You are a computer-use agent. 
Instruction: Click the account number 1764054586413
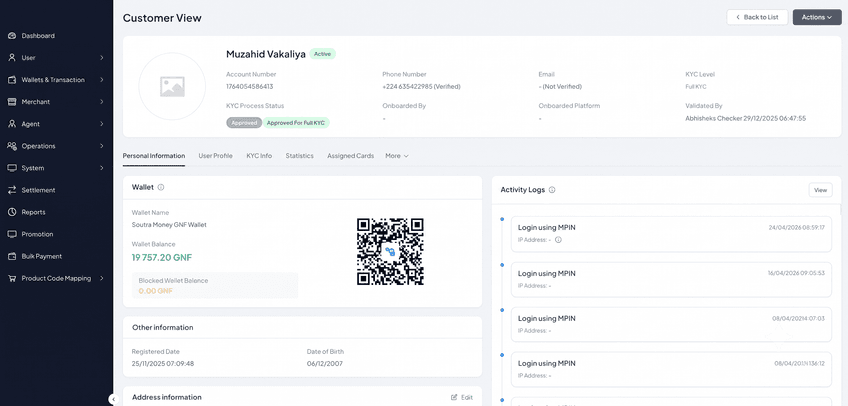coord(249,86)
